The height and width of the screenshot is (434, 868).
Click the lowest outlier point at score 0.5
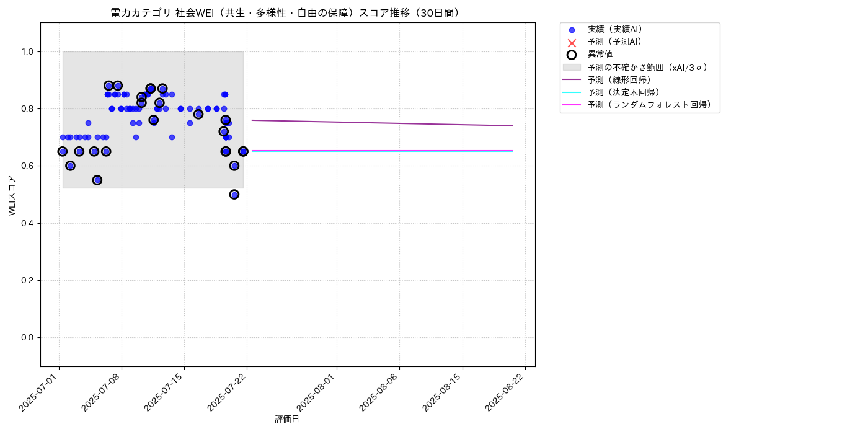pyautogui.click(x=234, y=195)
